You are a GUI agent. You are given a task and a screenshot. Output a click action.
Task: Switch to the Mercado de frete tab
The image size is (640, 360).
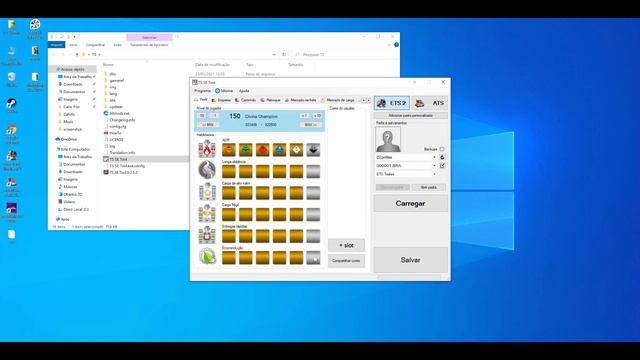(300, 100)
